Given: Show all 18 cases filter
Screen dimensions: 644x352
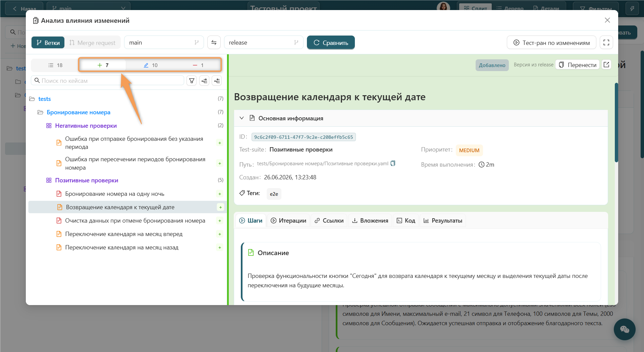Looking at the screenshot, I should tap(55, 65).
